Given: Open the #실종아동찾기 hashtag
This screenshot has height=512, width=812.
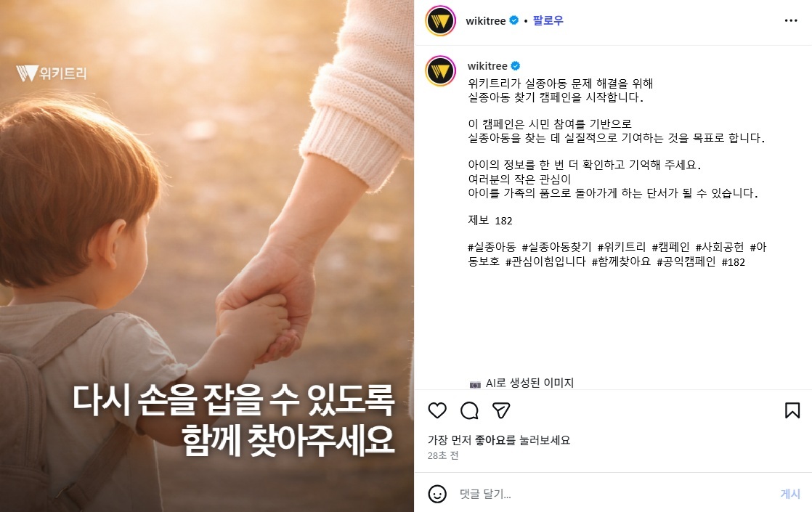Looking at the screenshot, I should click(x=556, y=247).
